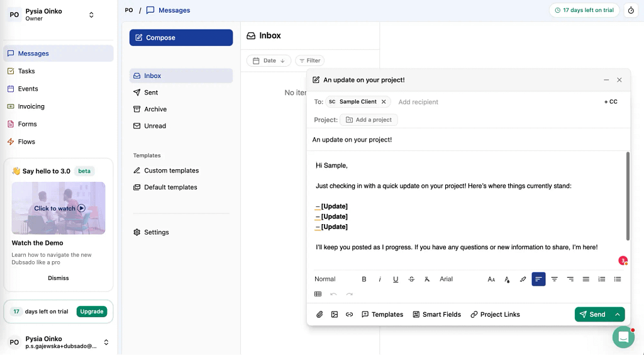Screen dimensions: 644x355
Task: Go to Messages in sidebar
Action: (x=58, y=54)
